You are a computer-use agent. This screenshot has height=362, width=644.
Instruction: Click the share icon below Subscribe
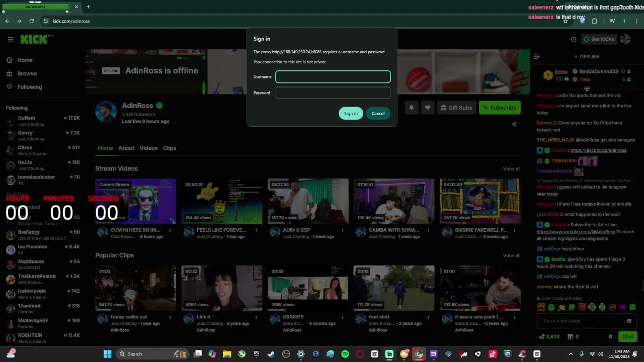[x=514, y=124]
